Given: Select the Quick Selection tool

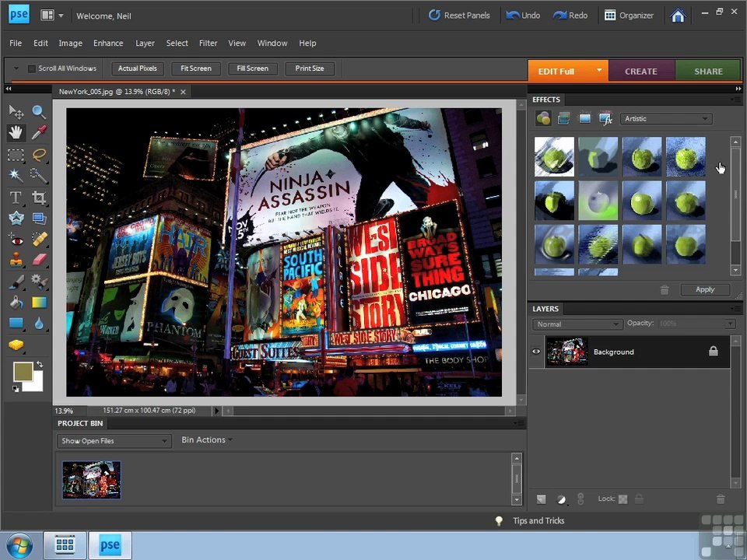Looking at the screenshot, I should click(39, 175).
